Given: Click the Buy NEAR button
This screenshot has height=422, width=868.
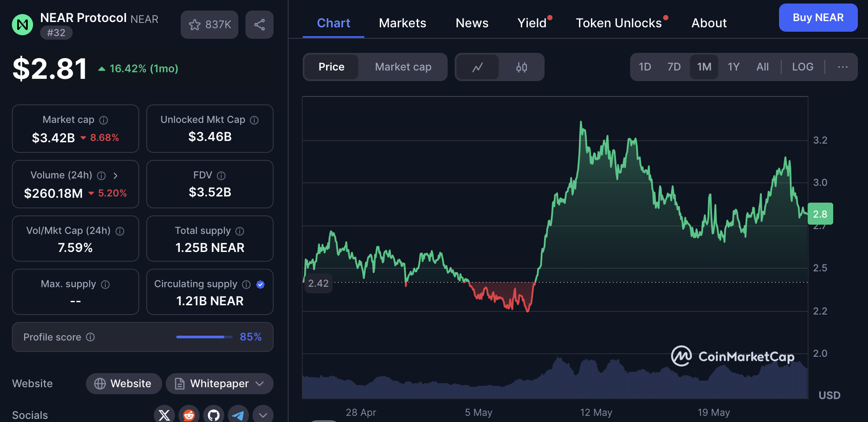Looking at the screenshot, I should tap(818, 18).
